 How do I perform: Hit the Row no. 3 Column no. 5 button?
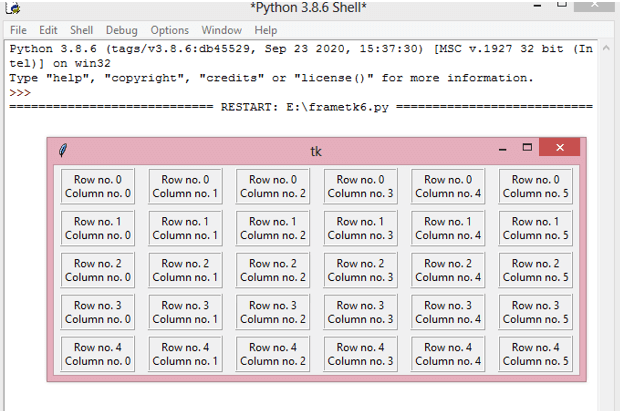click(x=535, y=312)
